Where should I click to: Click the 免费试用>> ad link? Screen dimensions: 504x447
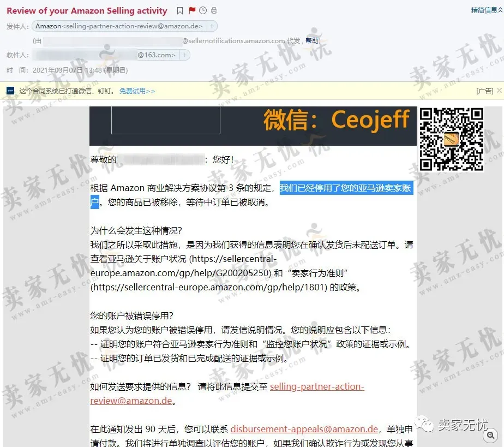click(137, 91)
